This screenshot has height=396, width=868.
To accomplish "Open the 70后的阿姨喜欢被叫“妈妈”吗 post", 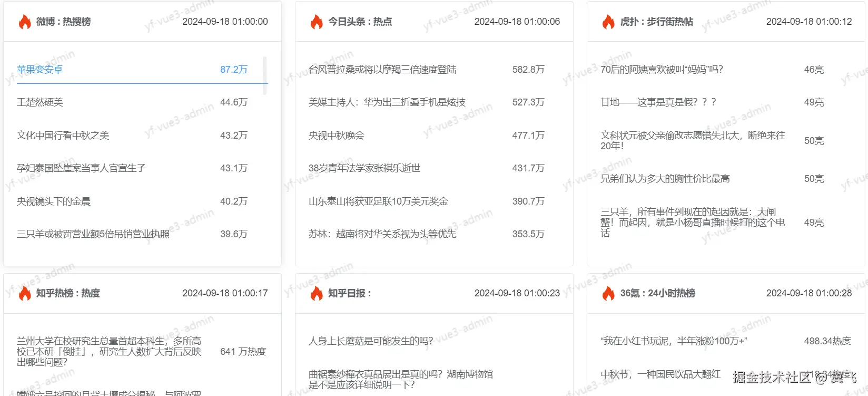I will pyautogui.click(x=662, y=70).
